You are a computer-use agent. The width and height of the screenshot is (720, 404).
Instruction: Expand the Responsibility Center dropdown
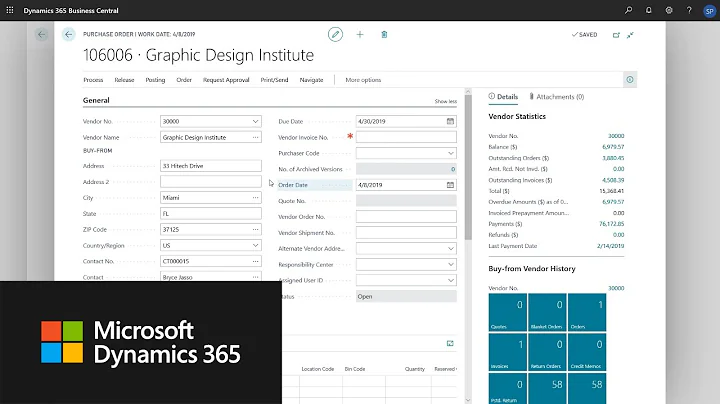[450, 264]
